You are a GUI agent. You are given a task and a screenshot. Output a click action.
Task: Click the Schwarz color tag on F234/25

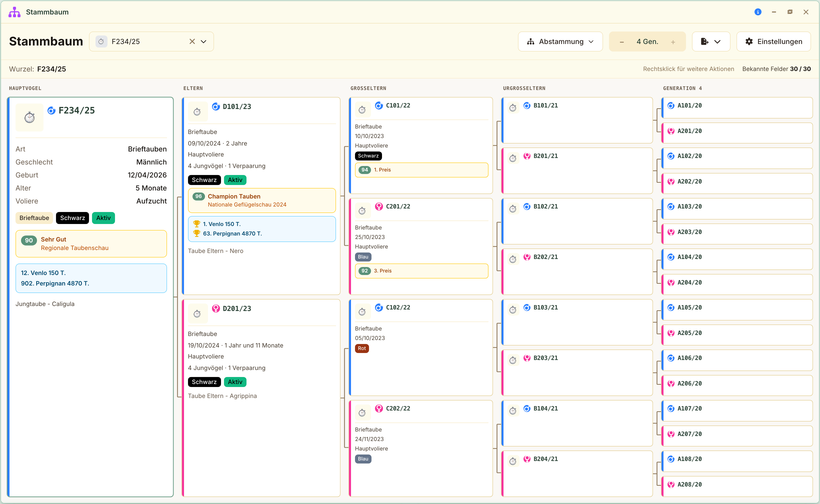(x=72, y=218)
